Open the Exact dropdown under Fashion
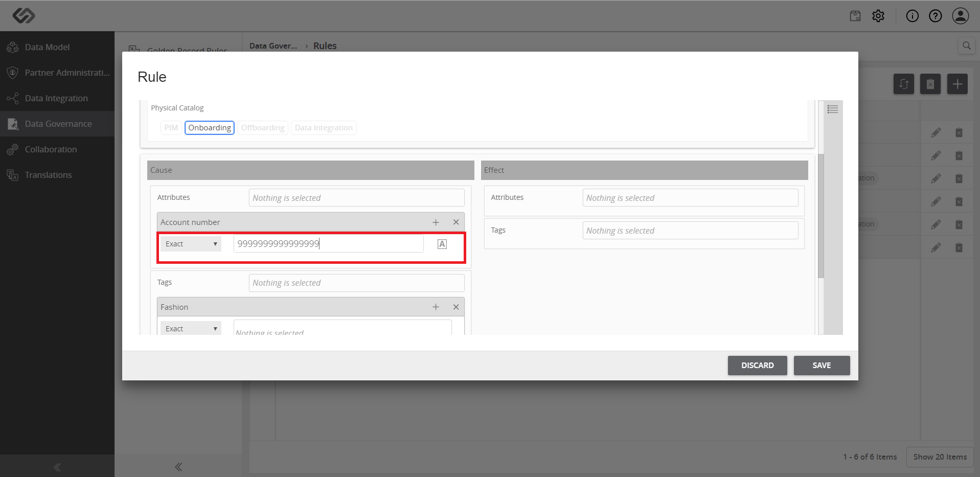The width and height of the screenshot is (980, 477). point(191,328)
